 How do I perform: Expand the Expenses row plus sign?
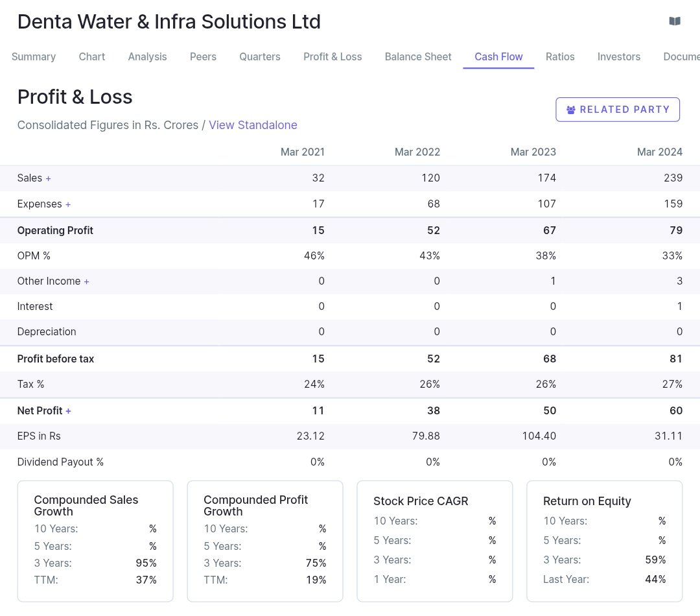click(x=68, y=204)
